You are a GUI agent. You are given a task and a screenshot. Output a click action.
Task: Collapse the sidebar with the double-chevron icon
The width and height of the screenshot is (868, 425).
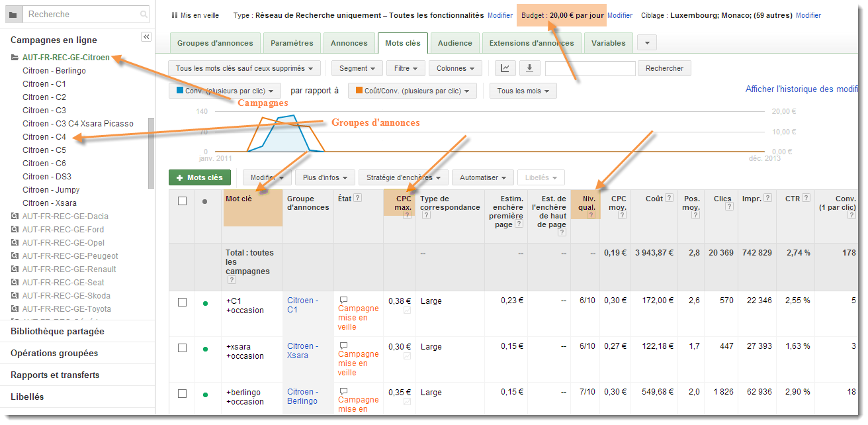point(146,37)
